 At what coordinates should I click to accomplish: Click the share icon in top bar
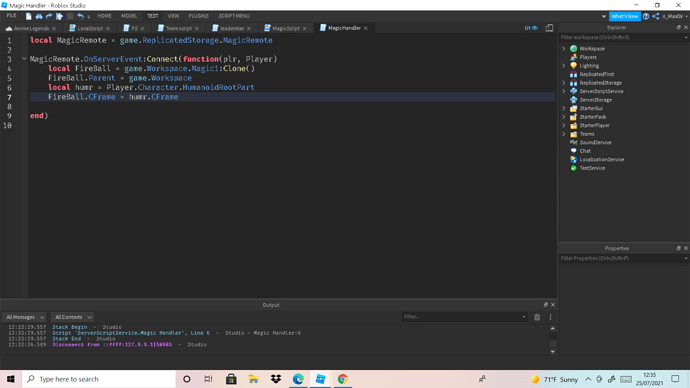pos(656,16)
